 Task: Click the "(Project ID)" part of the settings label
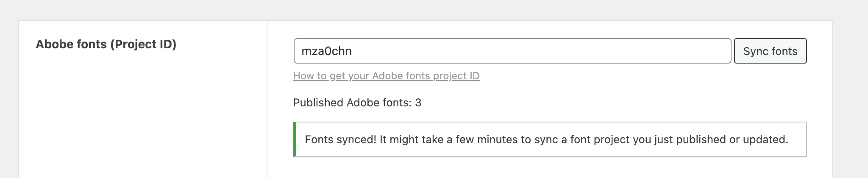click(x=143, y=44)
